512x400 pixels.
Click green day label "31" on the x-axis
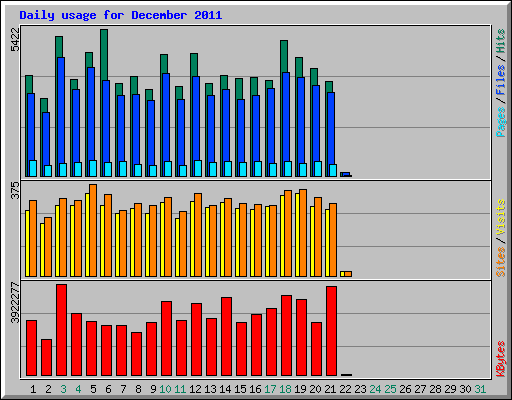click(480, 389)
